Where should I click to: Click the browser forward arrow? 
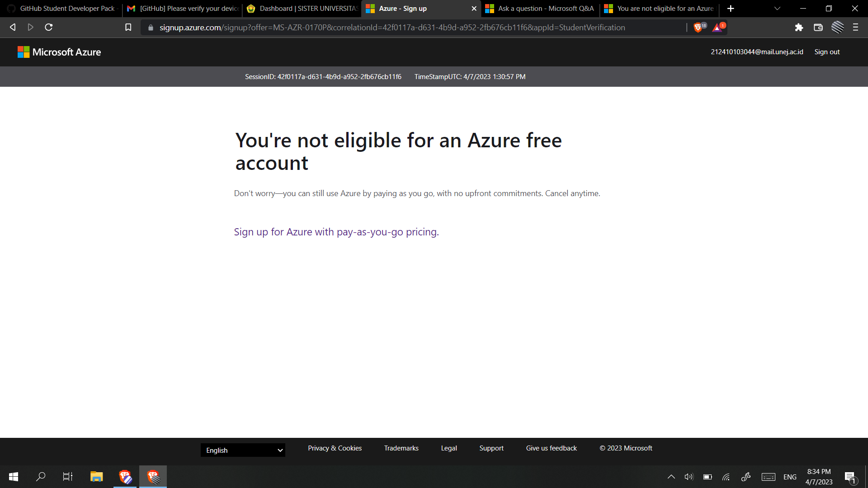[30, 28]
